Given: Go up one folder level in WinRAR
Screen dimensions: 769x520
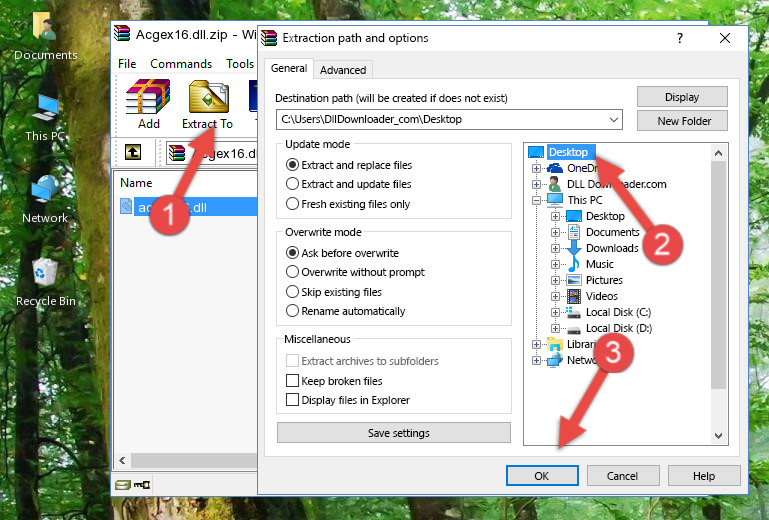Looking at the screenshot, I should coord(133,152).
